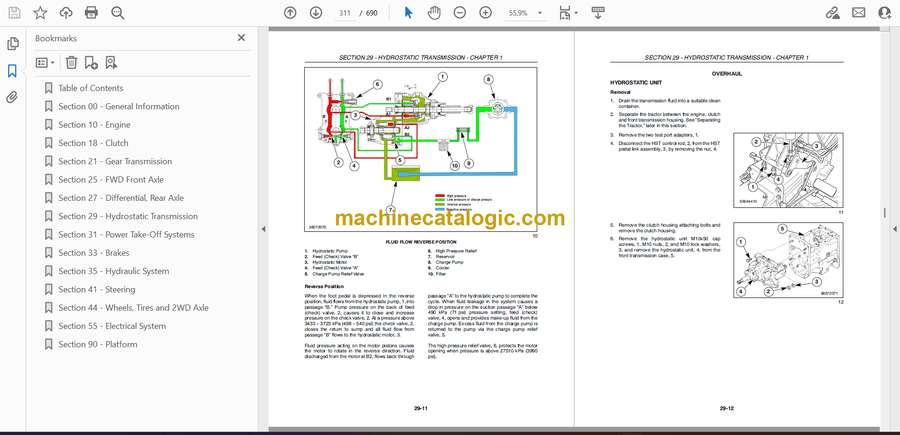Open the share with others icon
The width and height of the screenshot is (900, 435).
[x=885, y=13]
